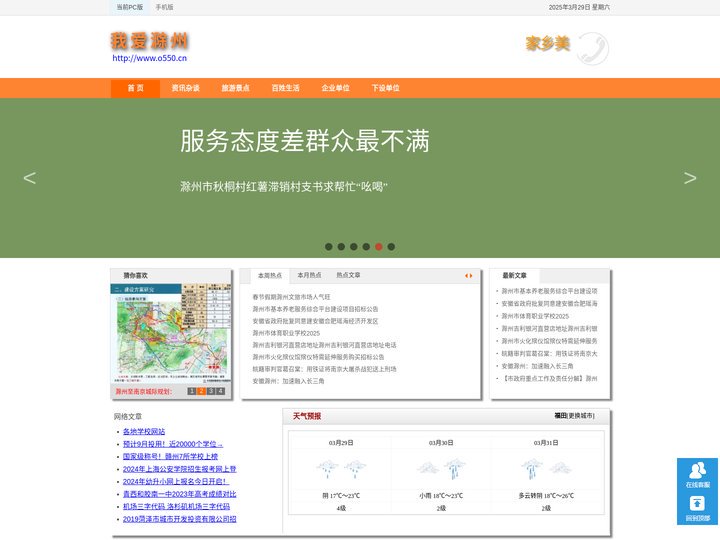Open the 下设单位 menu item
This screenshot has height=540, width=720.
click(x=386, y=88)
